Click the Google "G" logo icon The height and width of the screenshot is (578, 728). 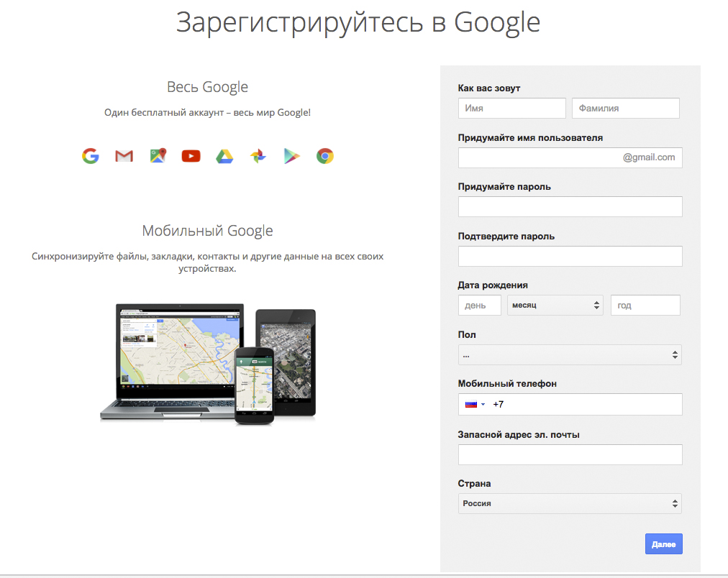90,156
